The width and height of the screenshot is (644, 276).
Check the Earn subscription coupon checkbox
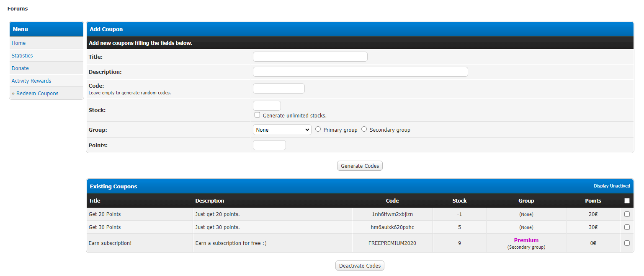pos(627,243)
